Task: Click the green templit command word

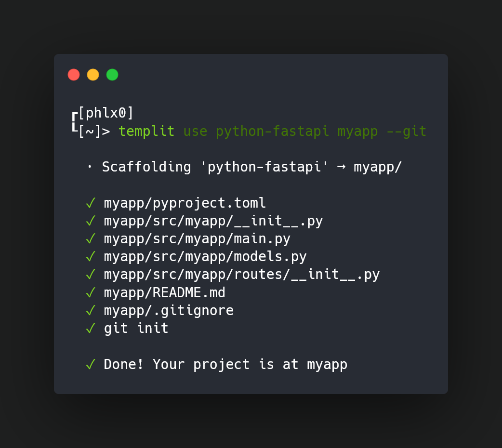Action: (146, 131)
